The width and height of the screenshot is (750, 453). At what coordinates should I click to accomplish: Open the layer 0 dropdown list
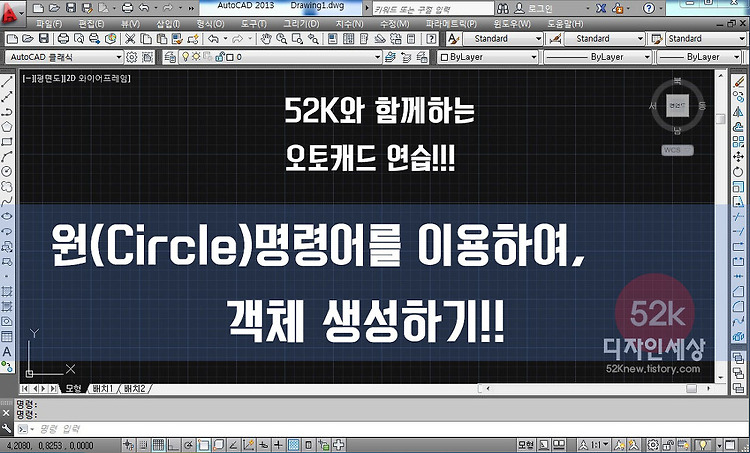(x=280, y=57)
